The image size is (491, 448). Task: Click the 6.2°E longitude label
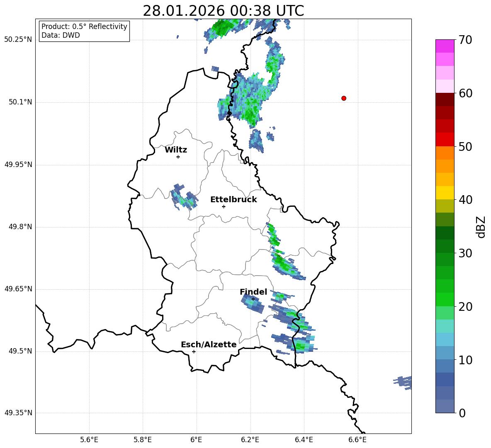tap(250, 440)
